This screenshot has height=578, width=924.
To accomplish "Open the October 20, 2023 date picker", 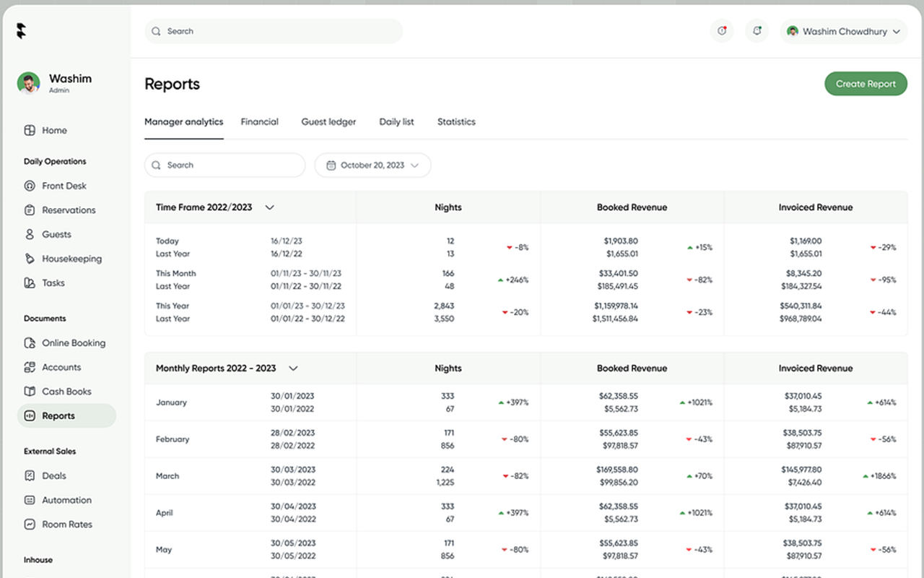I will [372, 165].
